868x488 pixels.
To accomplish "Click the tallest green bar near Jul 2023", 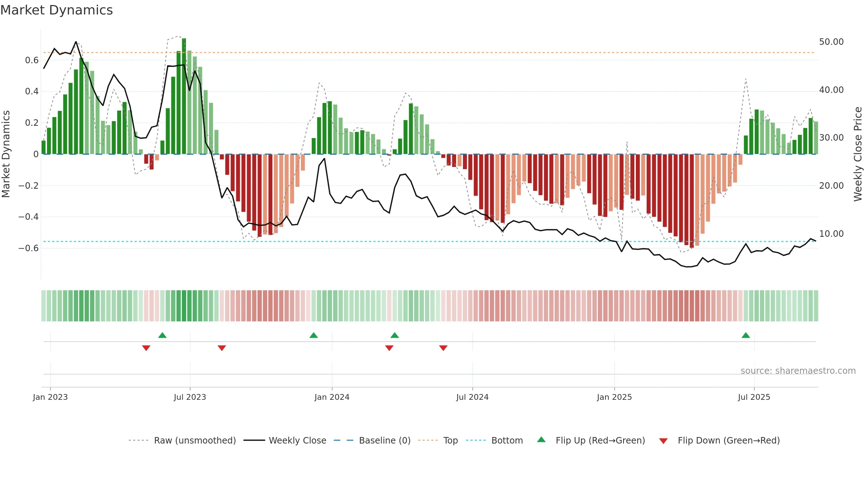I will click(x=184, y=96).
